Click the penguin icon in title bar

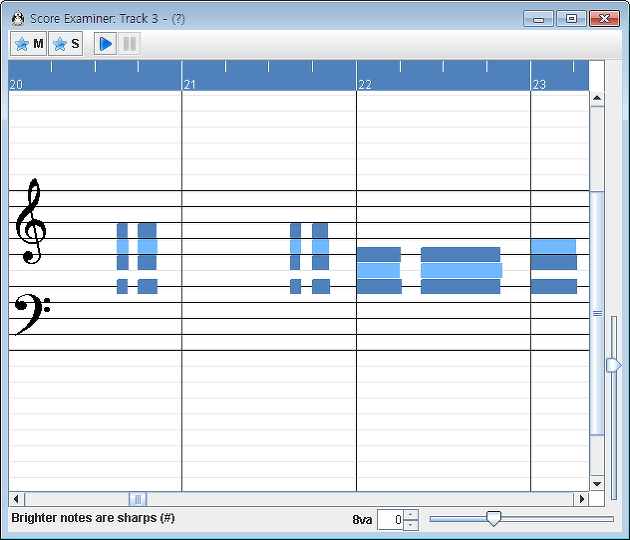18,18
